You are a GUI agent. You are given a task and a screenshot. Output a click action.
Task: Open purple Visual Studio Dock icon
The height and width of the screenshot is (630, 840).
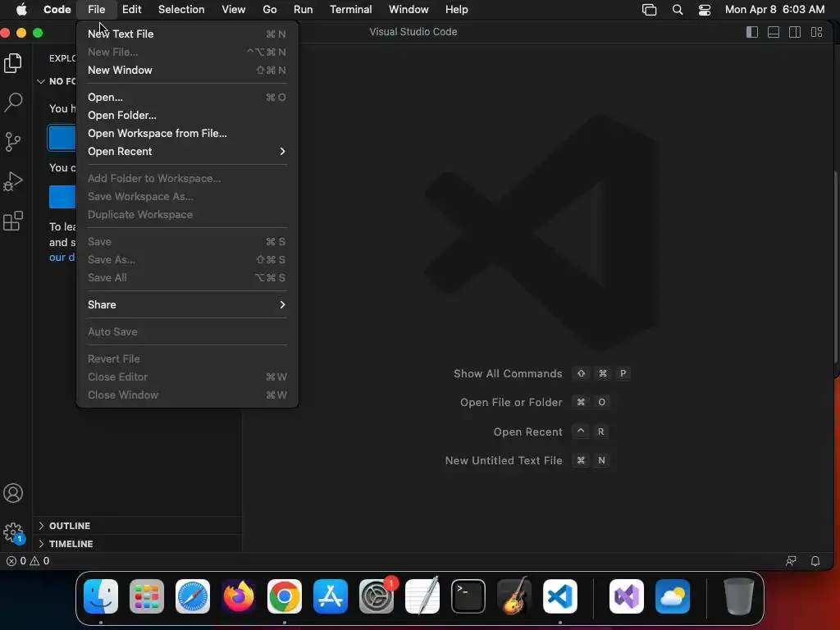(x=627, y=596)
